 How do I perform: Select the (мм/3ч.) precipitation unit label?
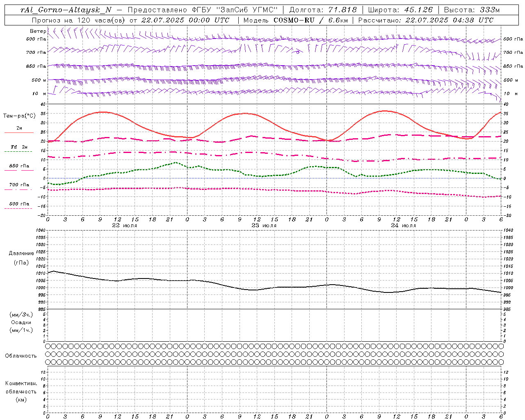21,315
